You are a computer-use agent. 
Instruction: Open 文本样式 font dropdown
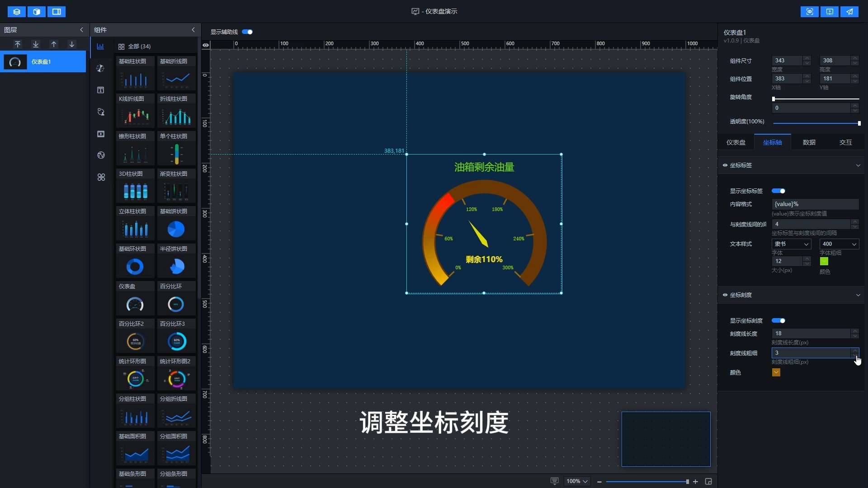(790, 244)
